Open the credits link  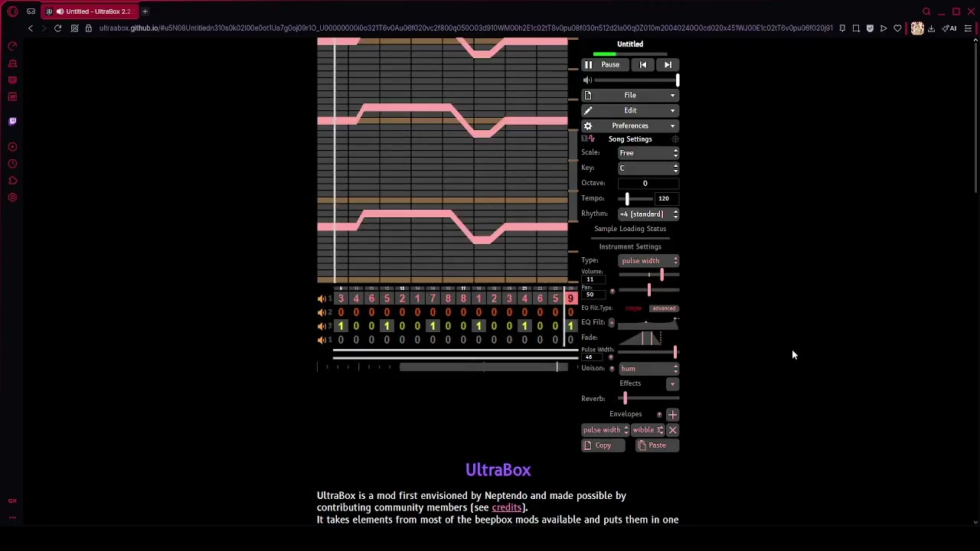507,507
